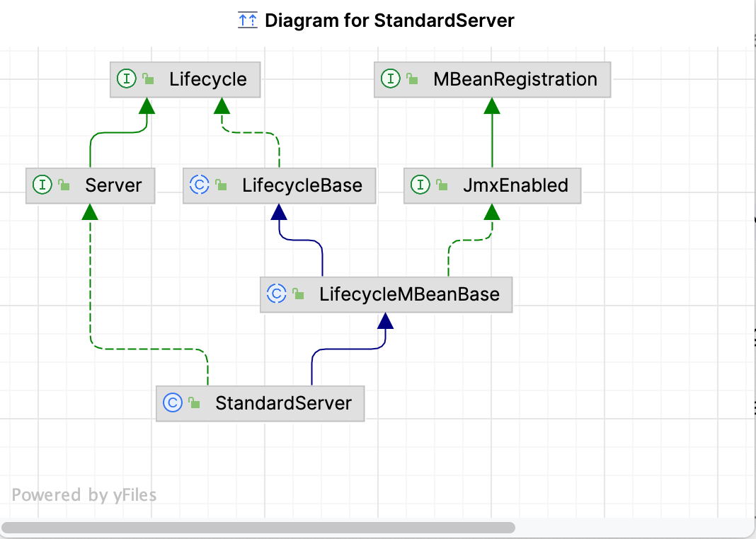Select the LifecycleBase node label
756x539 pixels.
pos(302,185)
